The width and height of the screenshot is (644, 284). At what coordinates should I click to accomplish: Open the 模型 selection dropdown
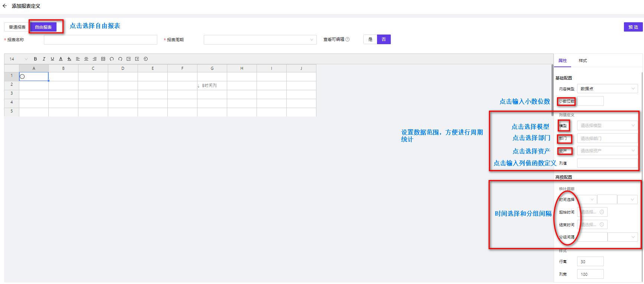(x=607, y=125)
